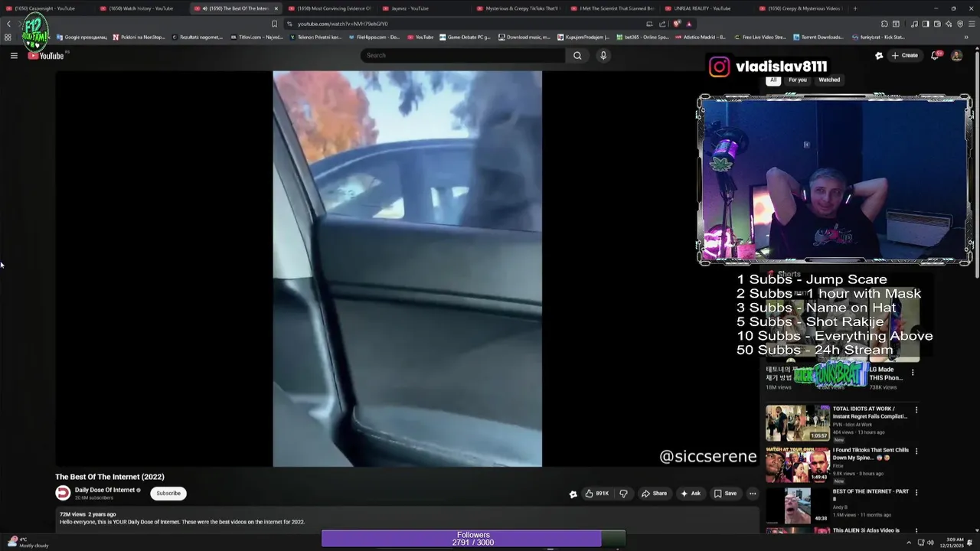The image size is (980, 551).
Task: Toggle the browser sidebar panel
Action: [x=926, y=24]
